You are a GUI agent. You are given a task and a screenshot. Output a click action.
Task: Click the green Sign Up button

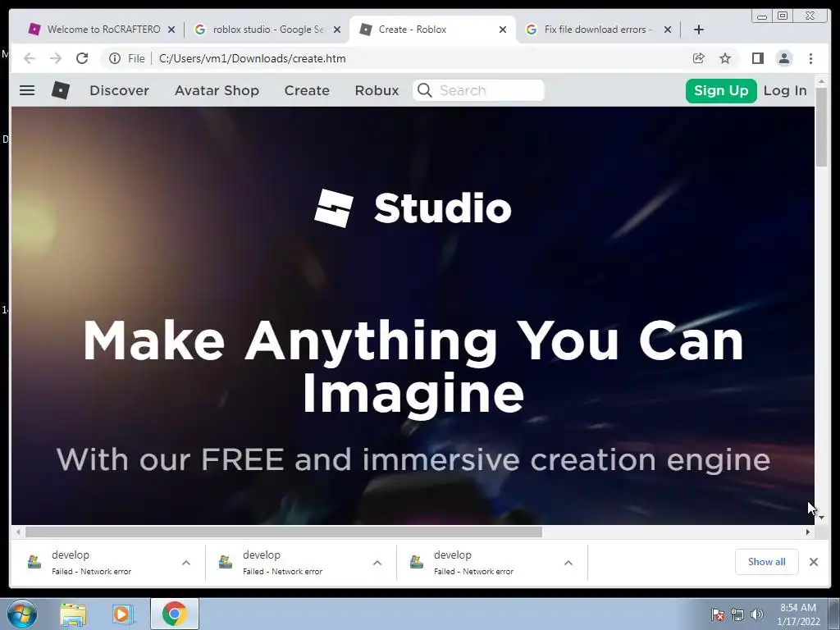pos(721,90)
